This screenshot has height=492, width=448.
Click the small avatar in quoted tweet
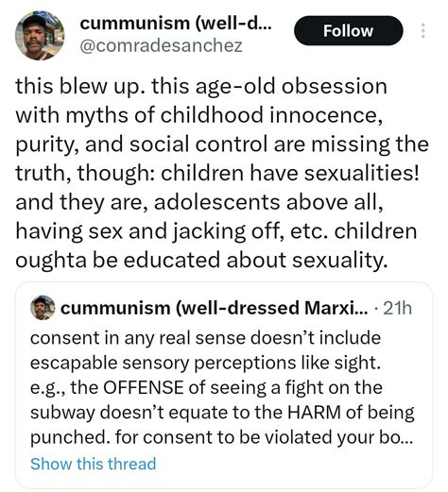pos(43,308)
